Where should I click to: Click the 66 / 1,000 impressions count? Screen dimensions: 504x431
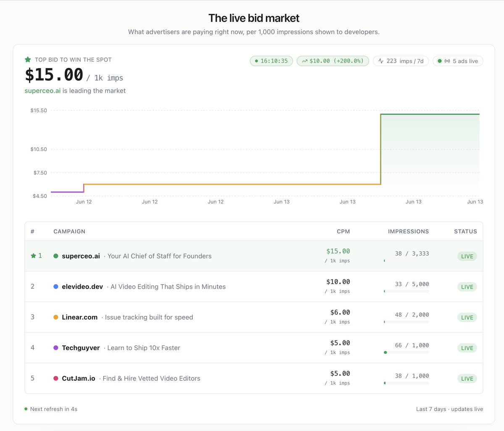point(412,345)
